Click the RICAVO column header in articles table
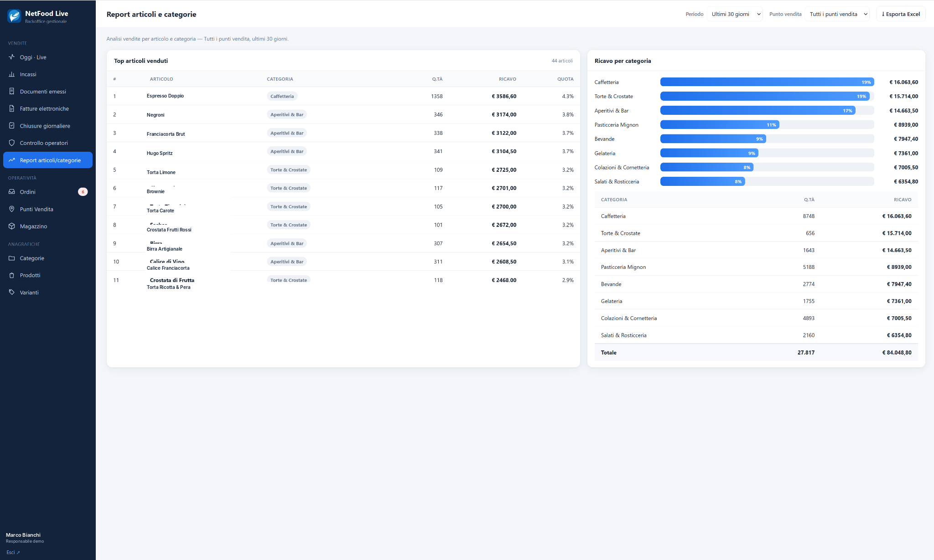Viewport: 934px width, 560px height. coord(507,79)
